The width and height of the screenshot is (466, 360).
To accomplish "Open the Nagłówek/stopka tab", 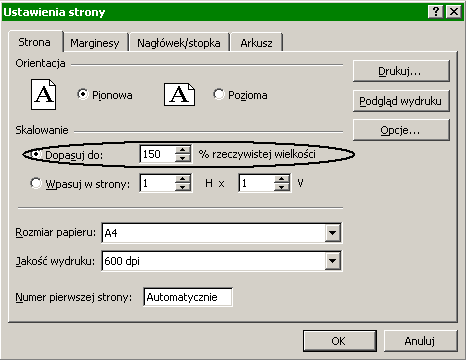I will tap(179, 43).
